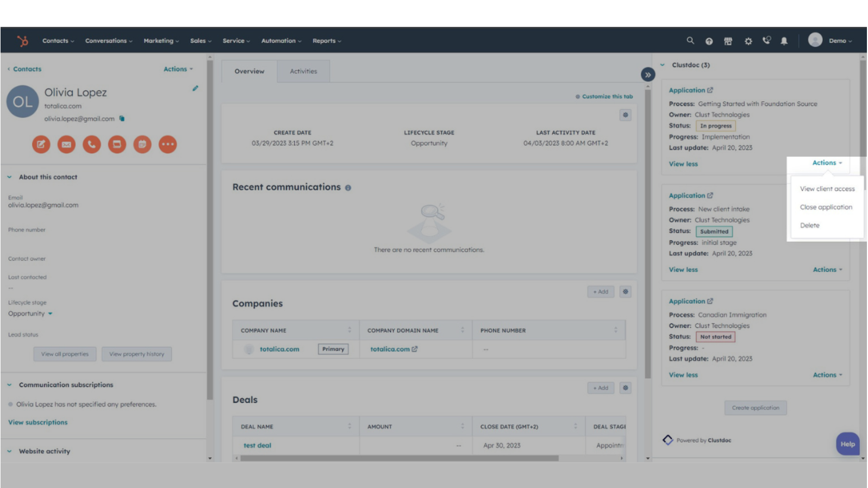Expand the Lifecycle stage Opportunity dropdown

click(50, 314)
